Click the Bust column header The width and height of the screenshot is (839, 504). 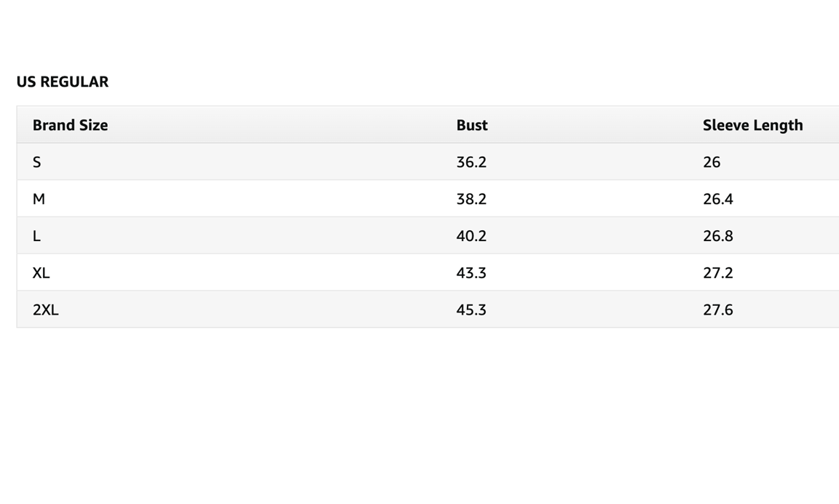click(x=472, y=125)
